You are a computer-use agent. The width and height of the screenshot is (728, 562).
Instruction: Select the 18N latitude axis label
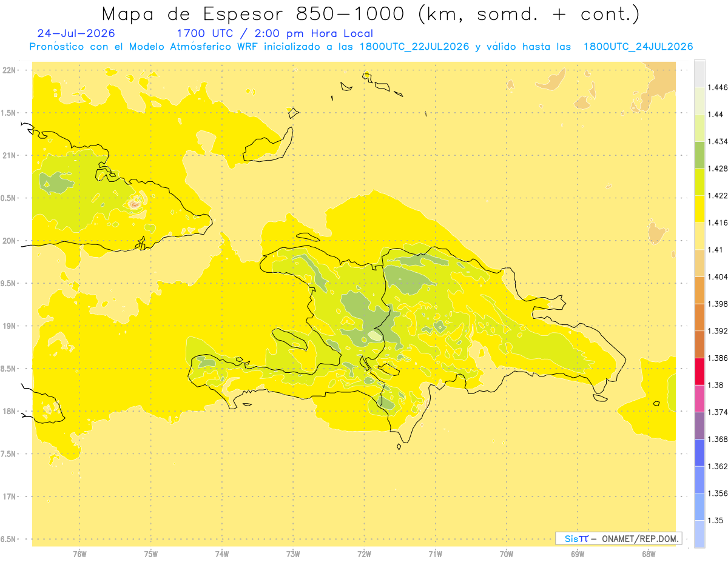point(9,411)
